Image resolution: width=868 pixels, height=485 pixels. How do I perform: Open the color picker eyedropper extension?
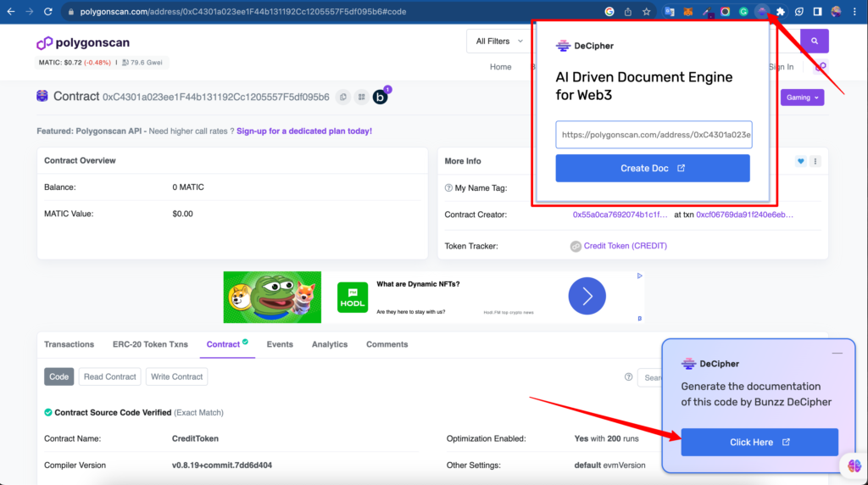click(x=707, y=12)
